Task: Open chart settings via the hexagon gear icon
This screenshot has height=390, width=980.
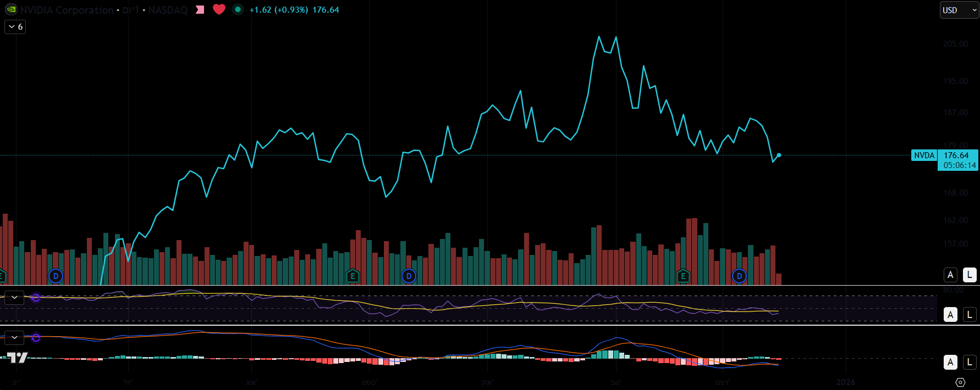Action: coord(960,382)
